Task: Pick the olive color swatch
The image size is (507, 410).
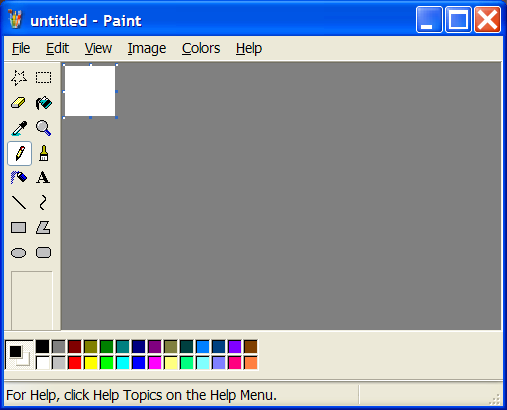Action: [91, 347]
